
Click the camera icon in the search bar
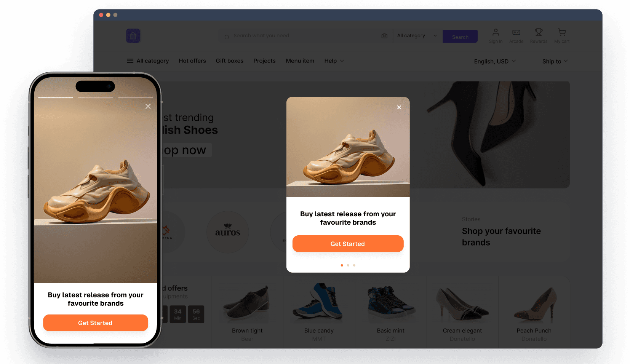tap(384, 35)
